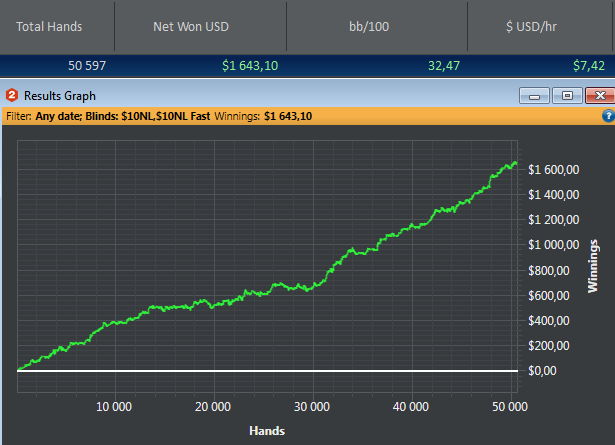Viewport: 615px width, 445px height.
Task: Select the 50 597 total hands cell
Action: tap(87, 65)
